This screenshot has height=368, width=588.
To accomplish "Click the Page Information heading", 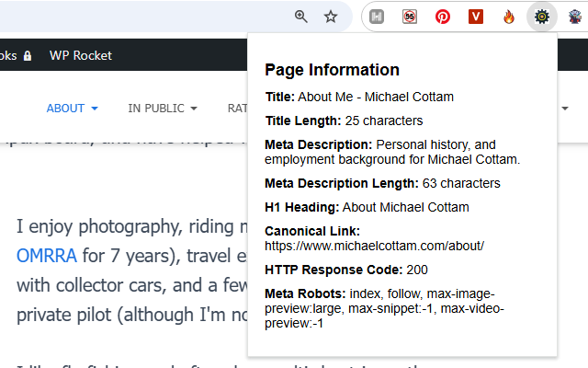I will [332, 70].
